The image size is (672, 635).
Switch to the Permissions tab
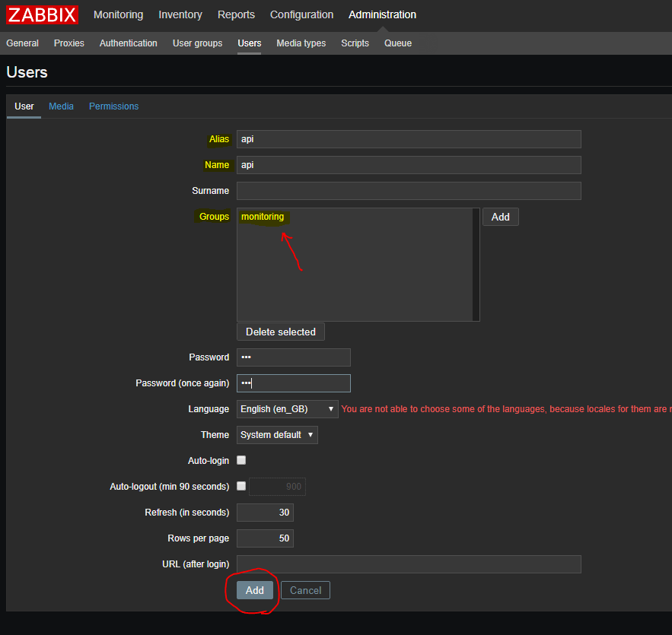click(113, 106)
